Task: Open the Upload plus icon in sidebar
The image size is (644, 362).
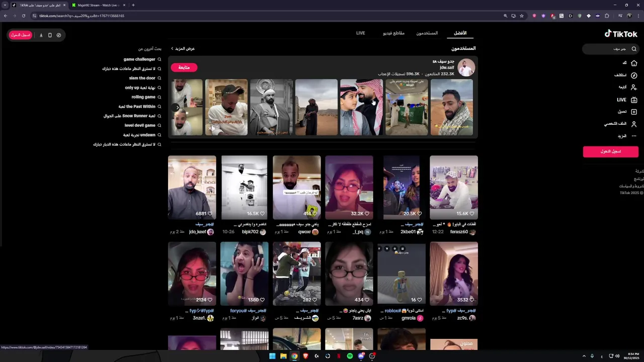Action: (x=634, y=112)
